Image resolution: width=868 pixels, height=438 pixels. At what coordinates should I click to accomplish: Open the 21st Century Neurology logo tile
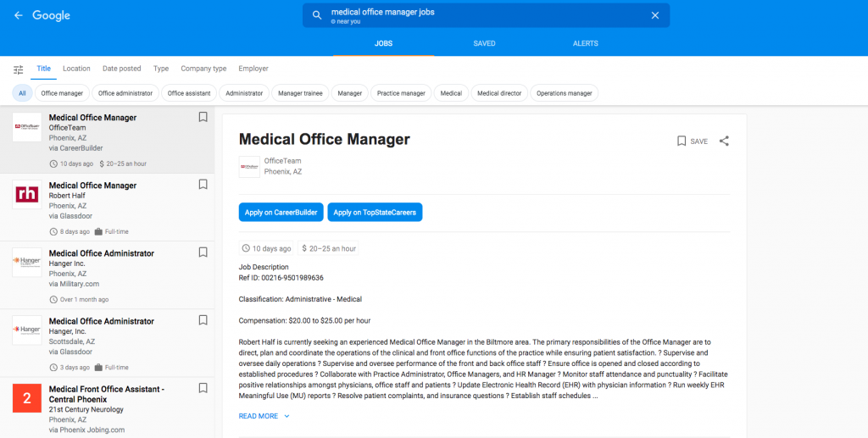(27, 398)
